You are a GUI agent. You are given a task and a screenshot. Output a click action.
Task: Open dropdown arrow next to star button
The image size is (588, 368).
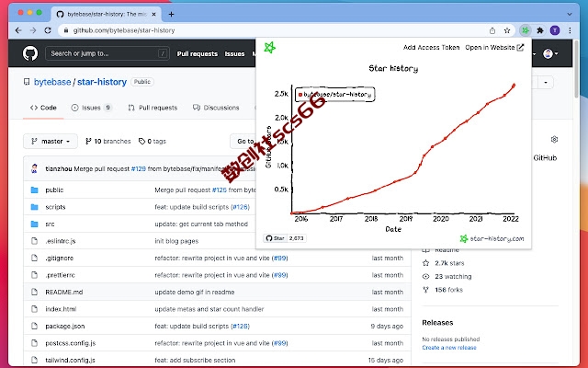point(546,82)
